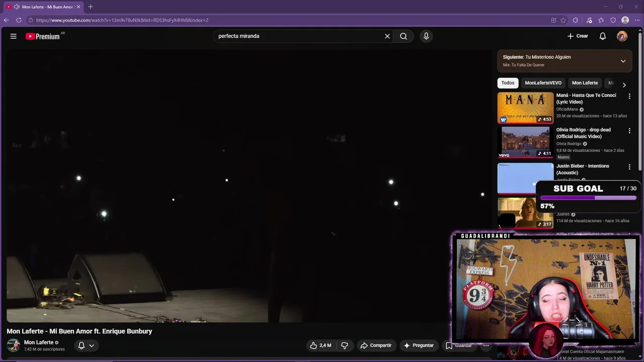The height and width of the screenshot is (362, 644).
Task: Start voice search with microphone
Action: click(426, 36)
